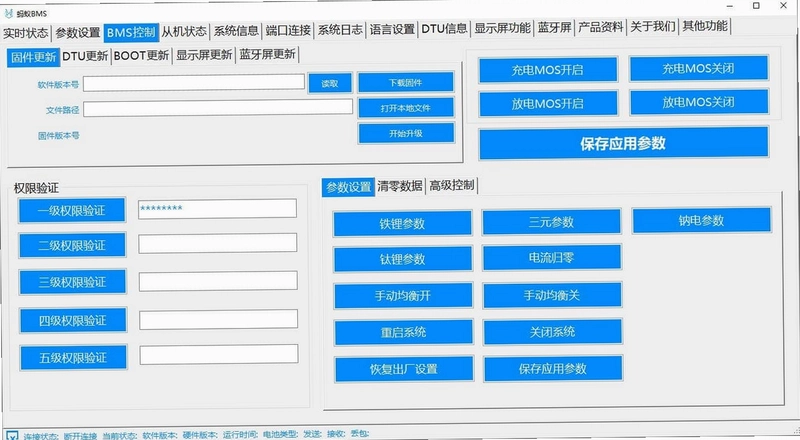Viewport: 800px width, 440px height.
Task: Click the 下载固件 button
Action: click(x=406, y=82)
